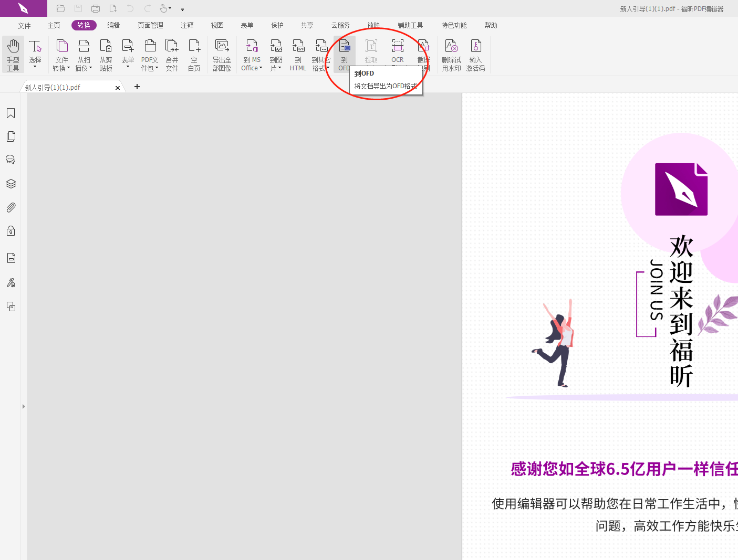Open a new document tab with the plus
Viewport: 738px width, 560px height.
pos(137,87)
